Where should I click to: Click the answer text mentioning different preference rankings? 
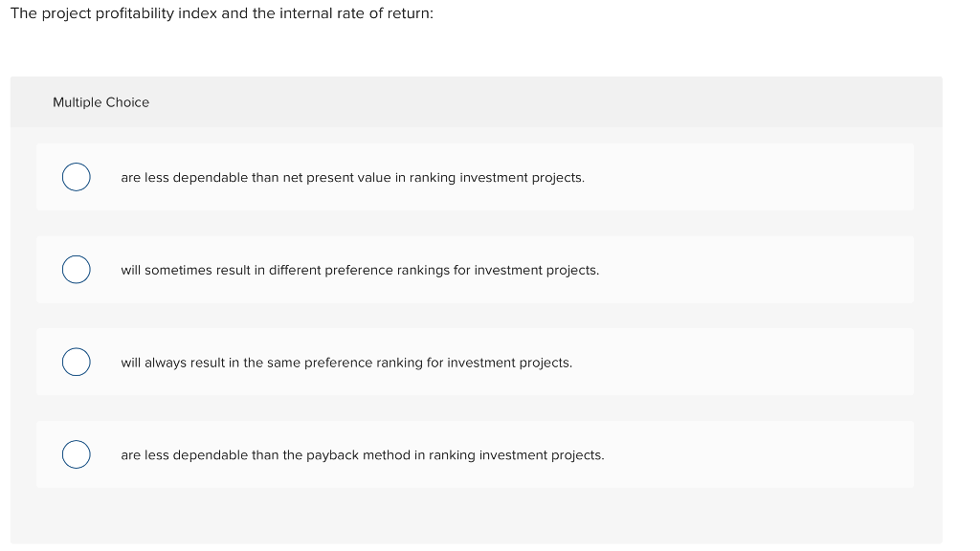[360, 270]
